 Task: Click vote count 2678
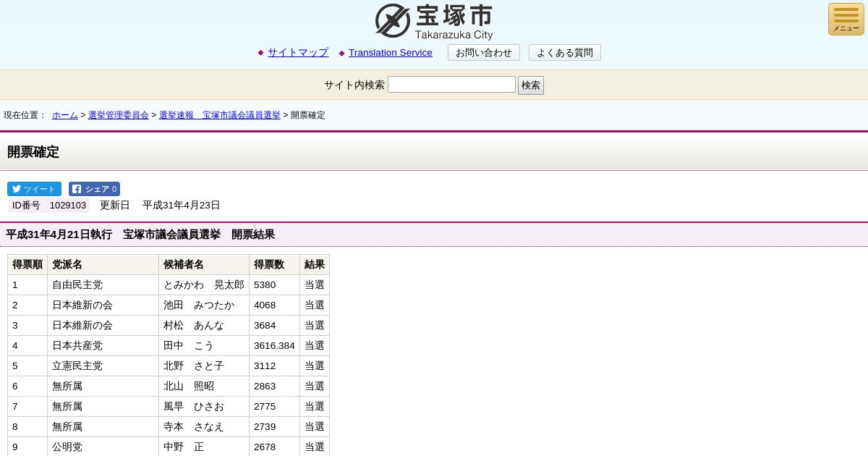[x=275, y=447]
